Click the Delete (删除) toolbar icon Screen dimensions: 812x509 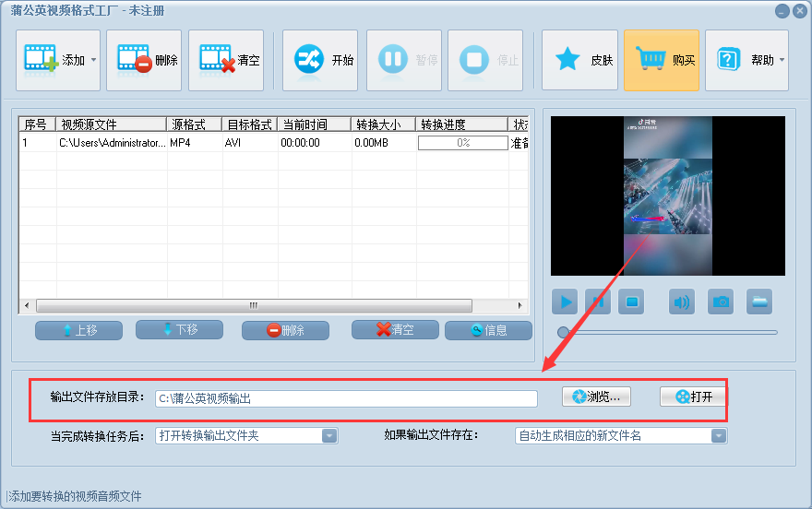click(x=135, y=60)
